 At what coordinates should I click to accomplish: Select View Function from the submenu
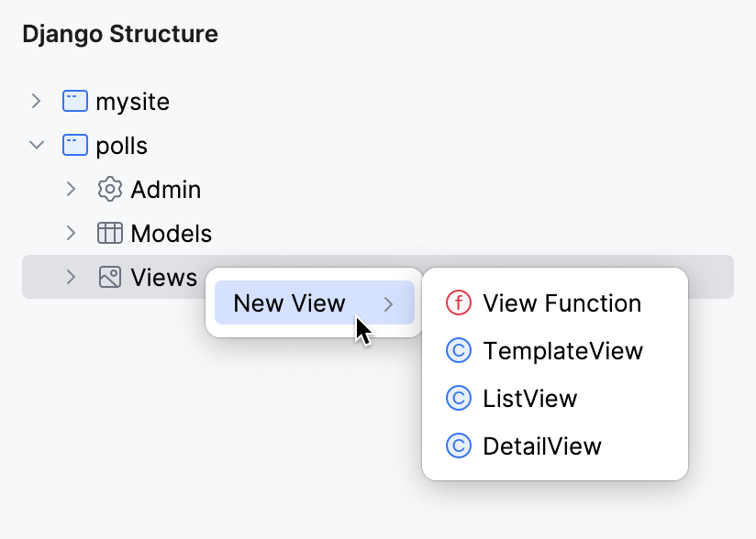[x=562, y=303]
